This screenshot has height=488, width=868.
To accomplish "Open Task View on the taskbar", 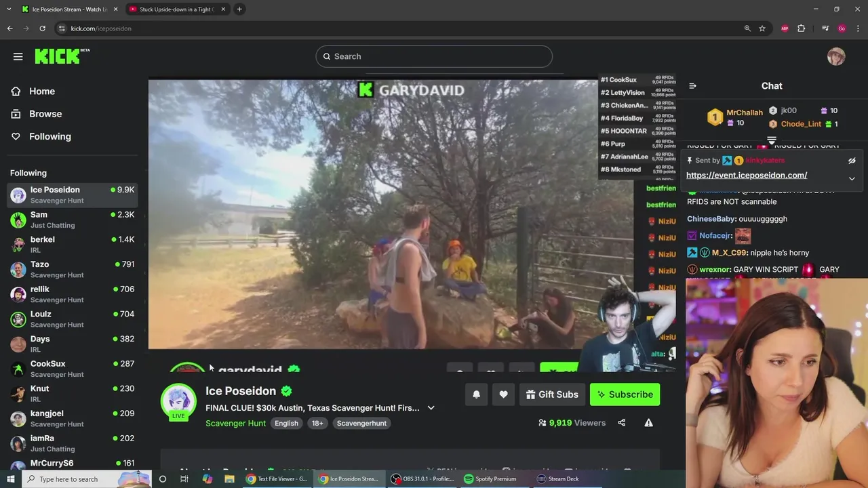I will tap(184, 479).
